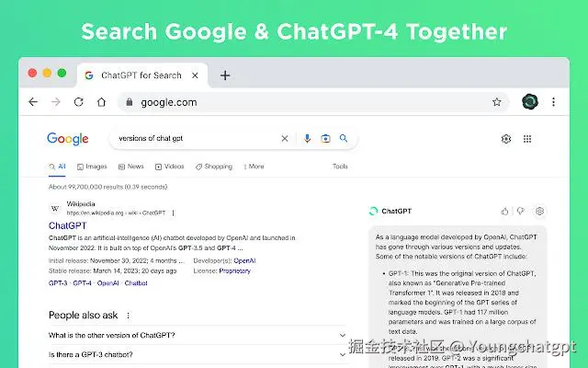Click the browser forward arrow

pyautogui.click(x=56, y=102)
